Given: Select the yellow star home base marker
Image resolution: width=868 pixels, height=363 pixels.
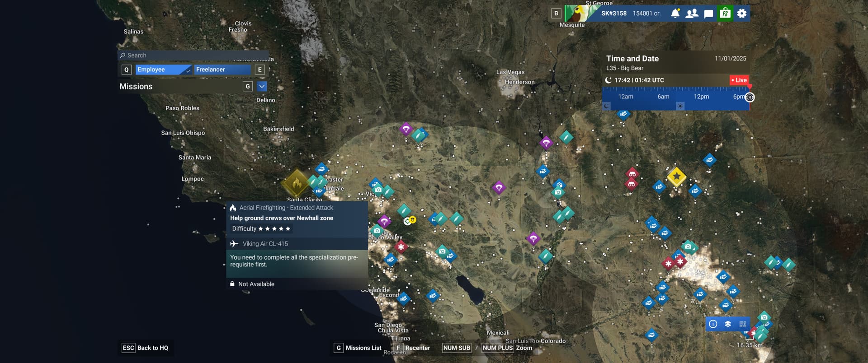Looking at the screenshot, I should [x=676, y=177].
